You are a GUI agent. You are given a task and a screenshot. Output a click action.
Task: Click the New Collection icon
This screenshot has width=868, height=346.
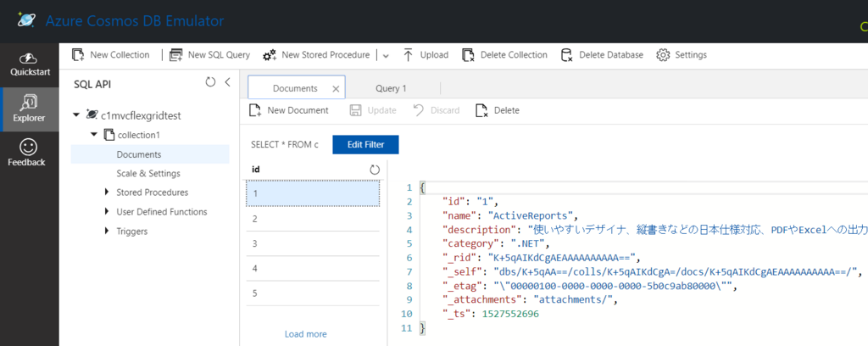click(78, 55)
